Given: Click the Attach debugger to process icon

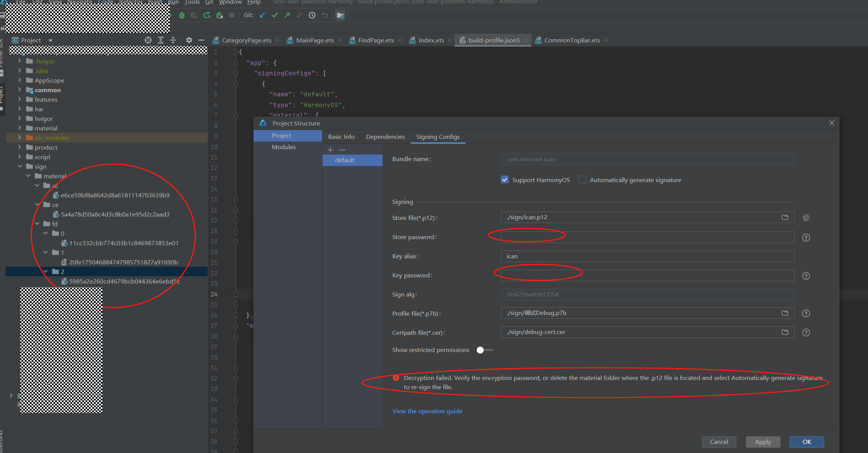Looking at the screenshot, I should 219,16.
